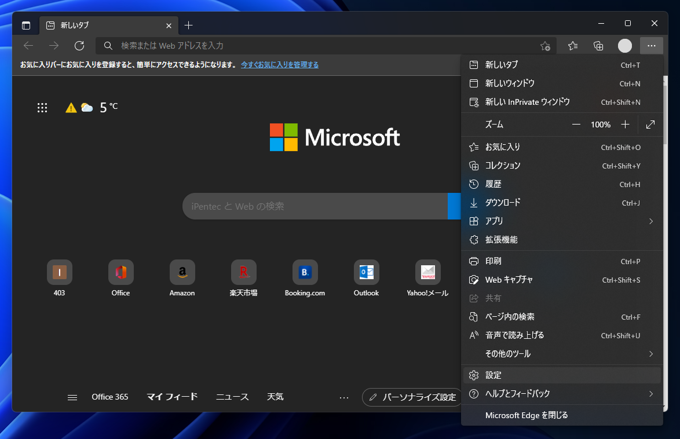Screen dimensions: 680x439
Task: Open the app launcher grid icon
Action: tap(42, 108)
